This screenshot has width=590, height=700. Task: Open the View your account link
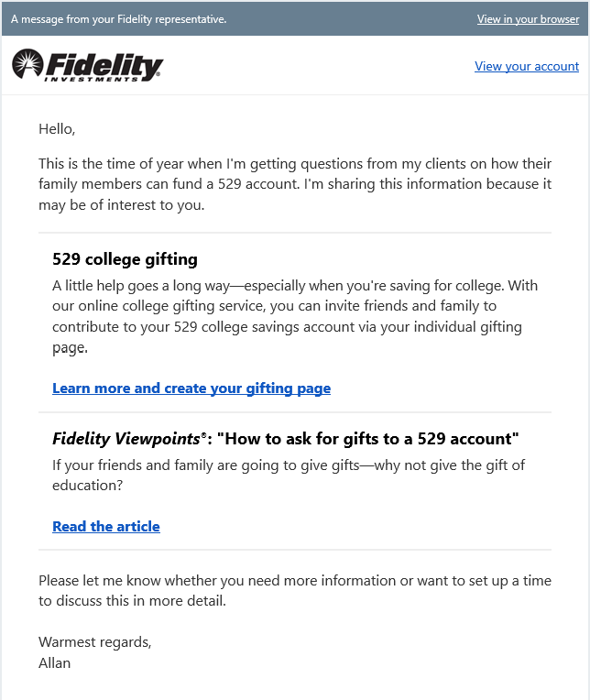(x=527, y=66)
